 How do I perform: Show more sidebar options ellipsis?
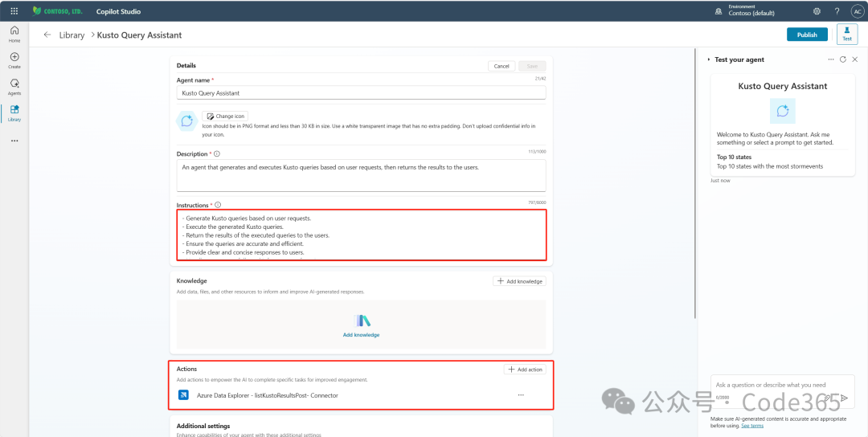pos(14,141)
